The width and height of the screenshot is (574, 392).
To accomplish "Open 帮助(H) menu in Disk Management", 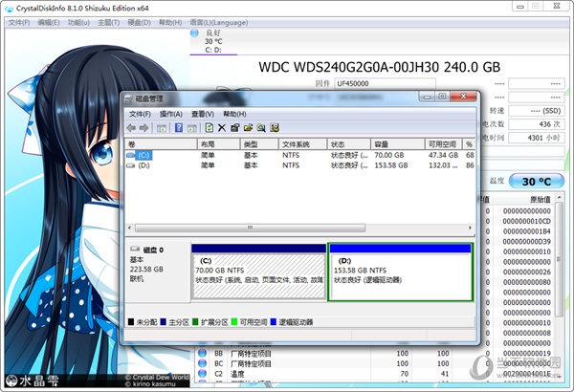I will pyautogui.click(x=234, y=114).
